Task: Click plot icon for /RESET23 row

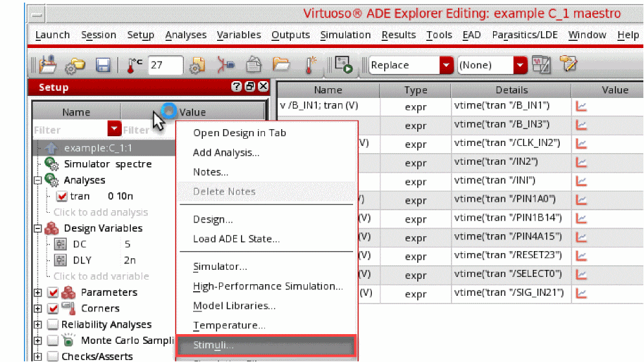Action: coord(581,256)
